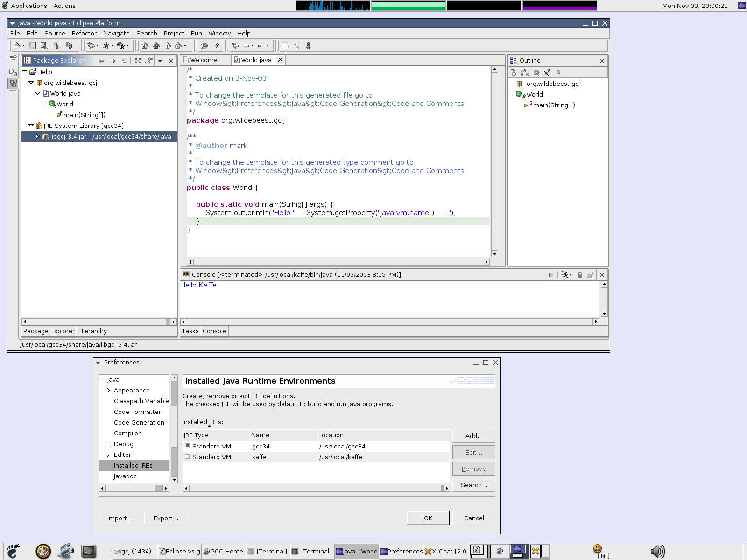Screen dimensions: 747x560
Task: Click OK in Preferences dialog
Action: [428, 518]
